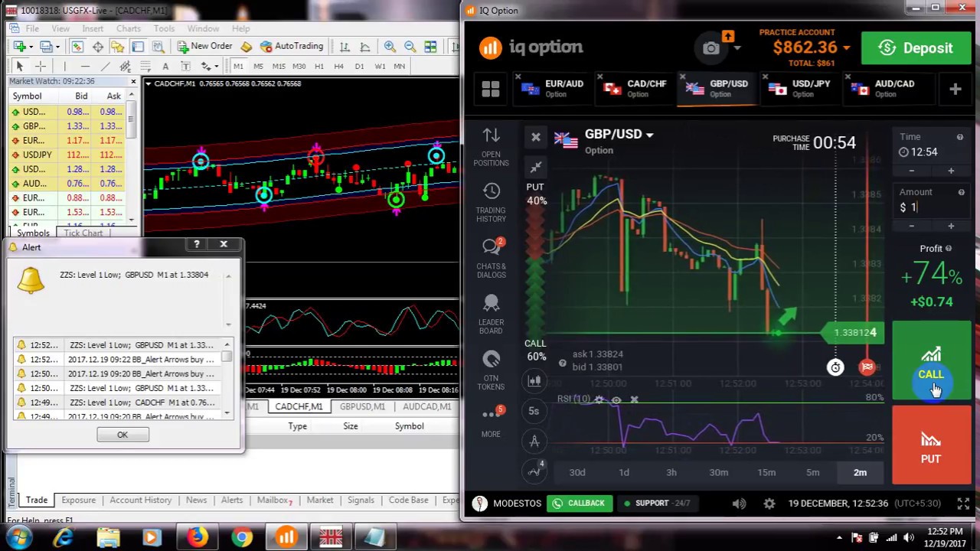Open Account History tab in Terminal
This screenshot has width=980, height=551.
(140, 500)
